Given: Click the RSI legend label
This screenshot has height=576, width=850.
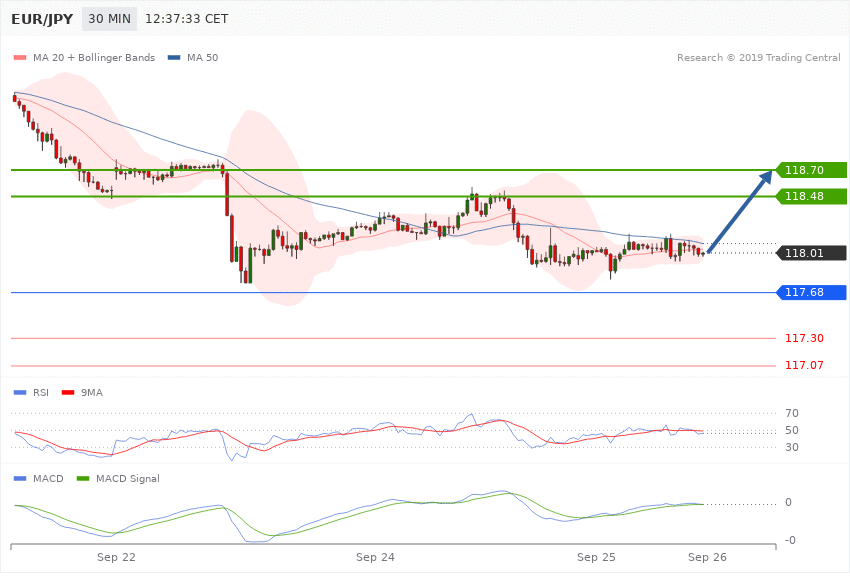Looking at the screenshot, I should (x=41, y=392).
